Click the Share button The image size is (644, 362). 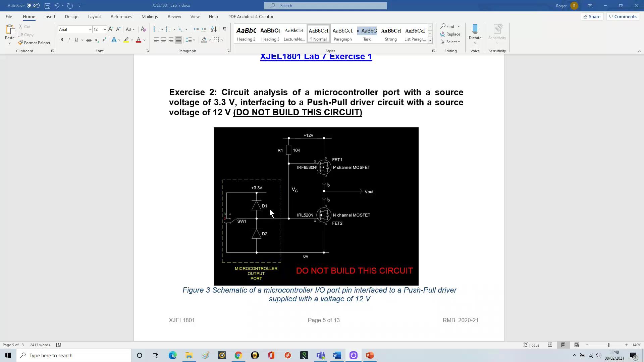(592, 16)
